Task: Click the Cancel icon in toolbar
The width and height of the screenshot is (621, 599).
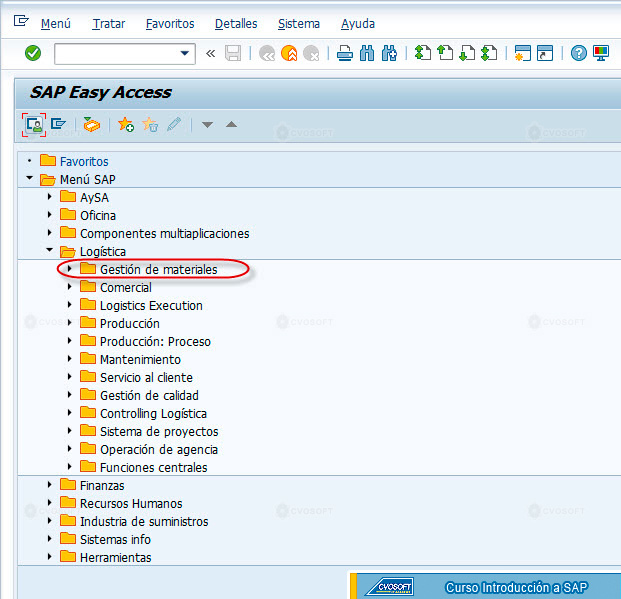Action: 311,53
